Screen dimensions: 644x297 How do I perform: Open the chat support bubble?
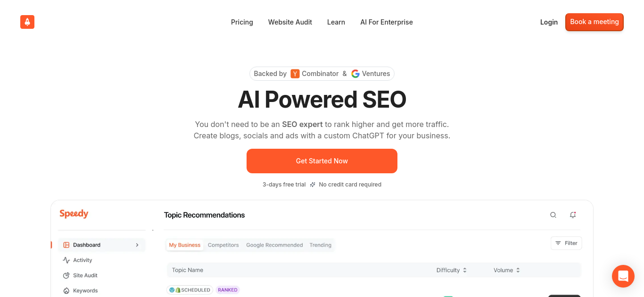click(623, 276)
